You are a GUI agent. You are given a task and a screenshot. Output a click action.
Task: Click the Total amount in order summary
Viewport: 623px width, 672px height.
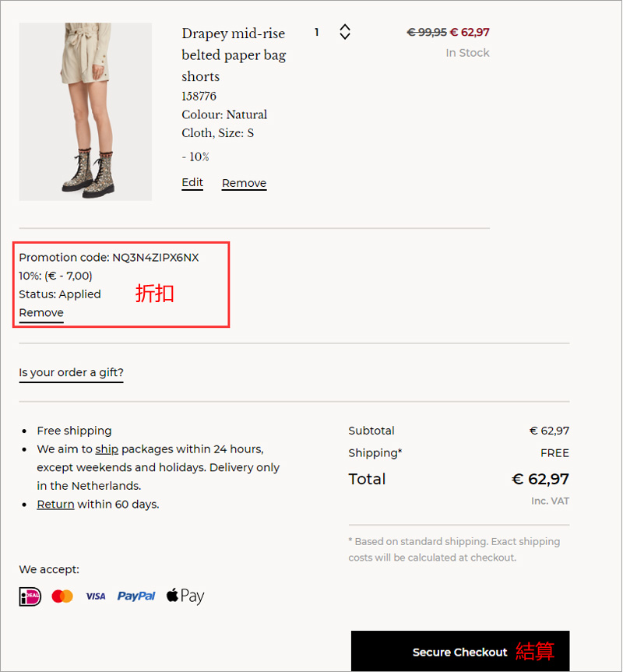(540, 479)
